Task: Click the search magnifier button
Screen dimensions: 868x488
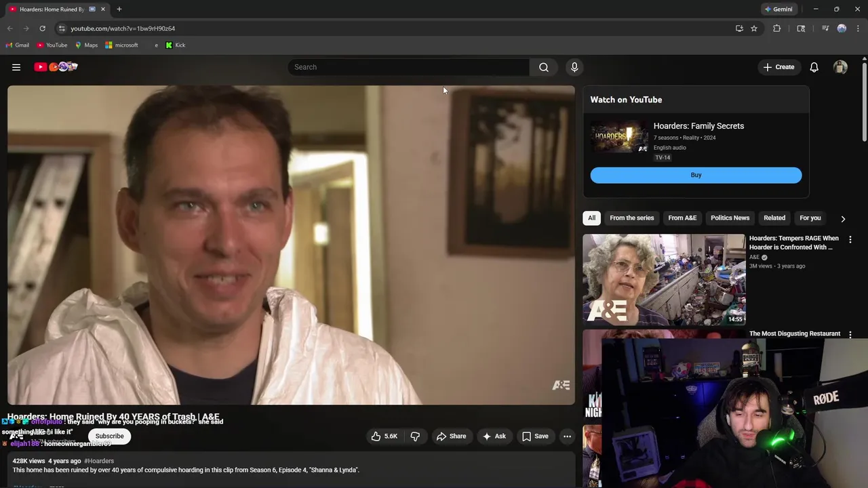Action: click(x=544, y=67)
